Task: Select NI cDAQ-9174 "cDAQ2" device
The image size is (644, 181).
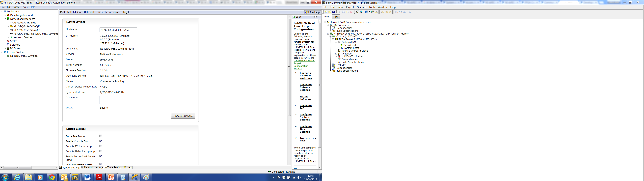Action: click(x=26, y=30)
